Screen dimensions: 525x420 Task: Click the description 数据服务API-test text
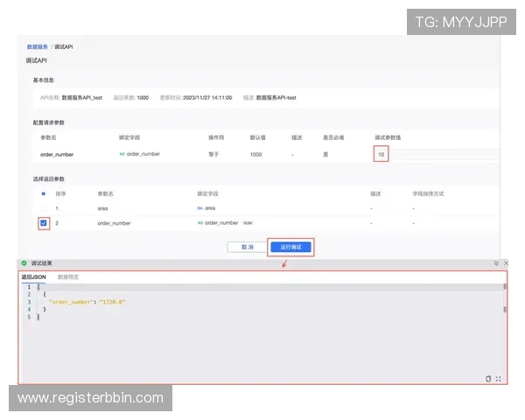coord(276,97)
